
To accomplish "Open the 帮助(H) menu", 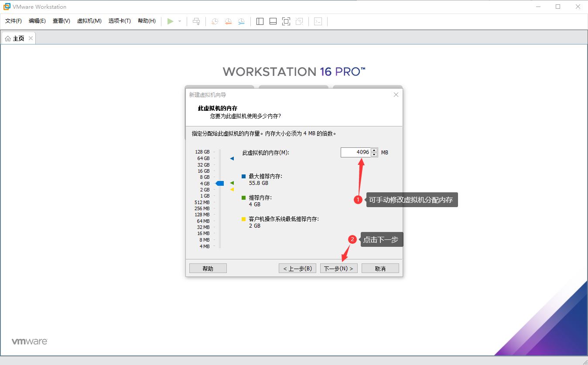I will pyautogui.click(x=147, y=21).
